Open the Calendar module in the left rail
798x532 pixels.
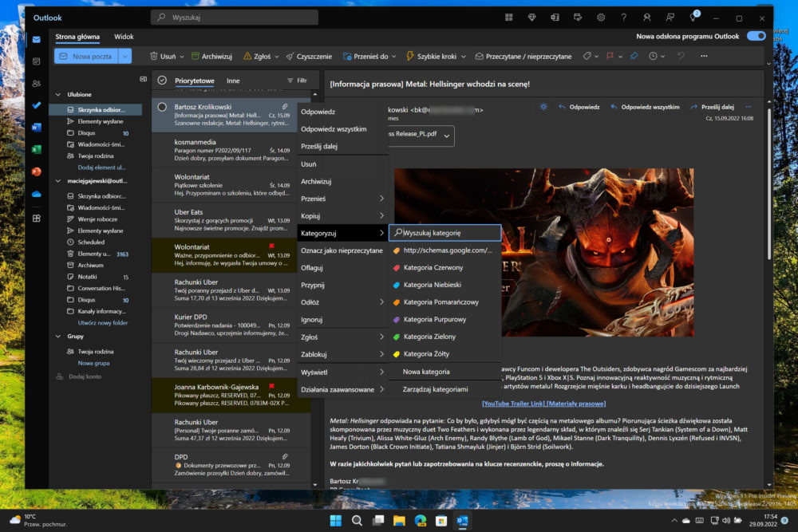[x=36, y=61]
